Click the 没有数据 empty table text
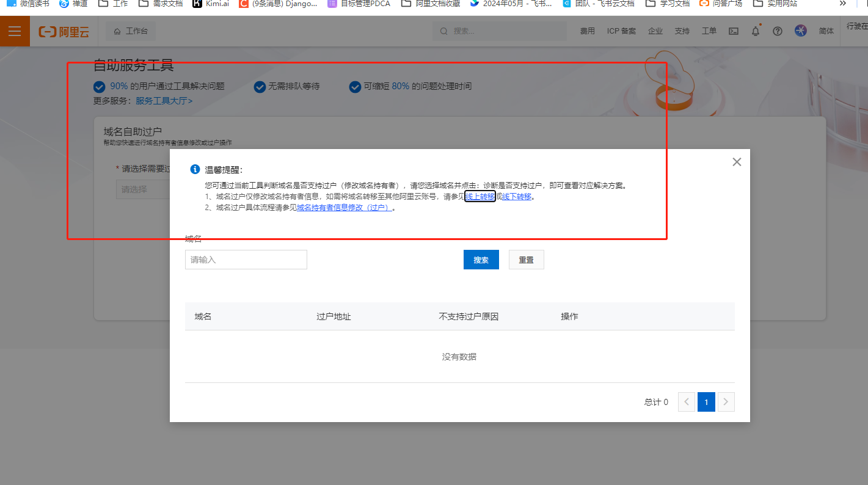Image resolution: width=868 pixels, height=485 pixels. [x=459, y=357]
